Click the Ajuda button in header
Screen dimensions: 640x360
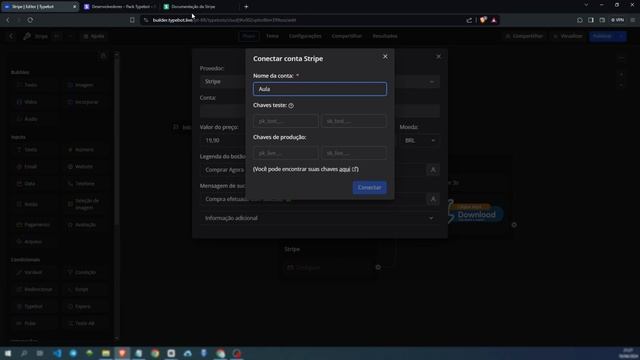(x=94, y=36)
